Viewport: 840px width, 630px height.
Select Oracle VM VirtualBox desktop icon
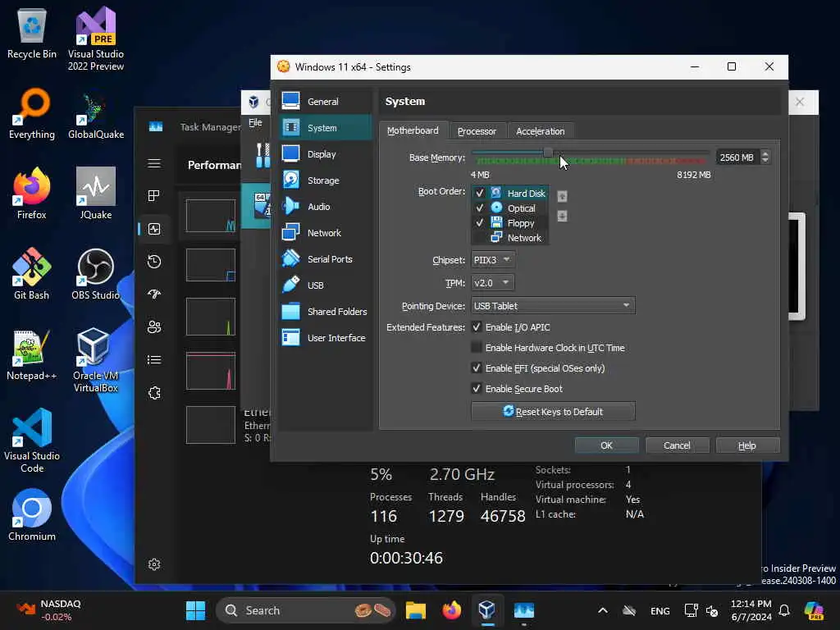[95, 360]
